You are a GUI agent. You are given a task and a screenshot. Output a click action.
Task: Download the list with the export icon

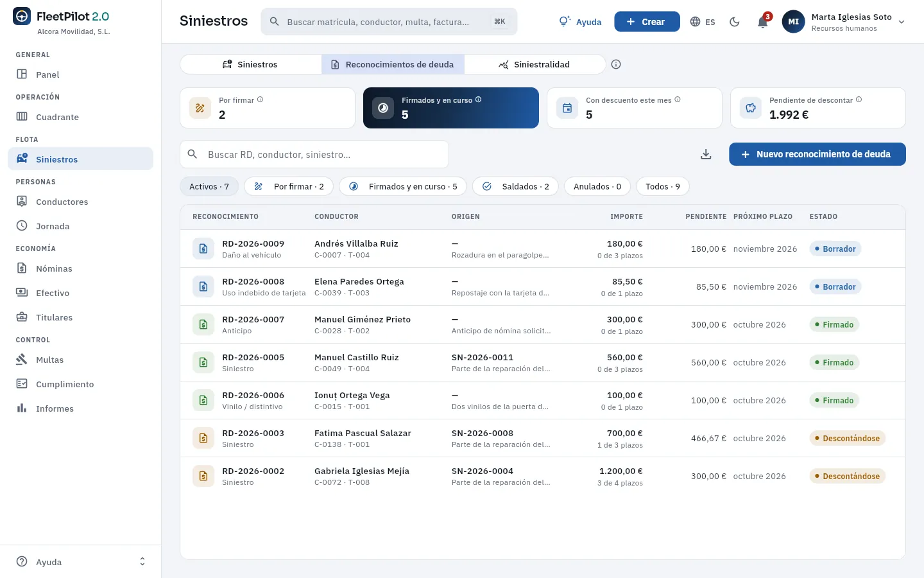click(x=706, y=154)
